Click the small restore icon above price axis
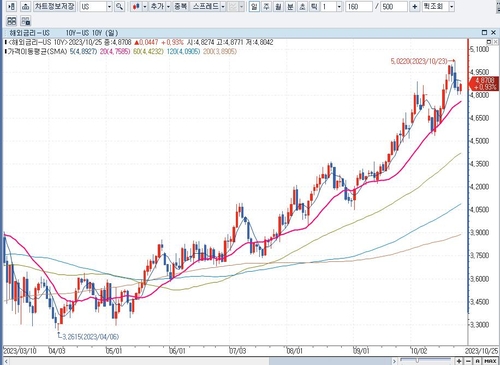This screenshot has width=500, height=365. (x=489, y=42)
